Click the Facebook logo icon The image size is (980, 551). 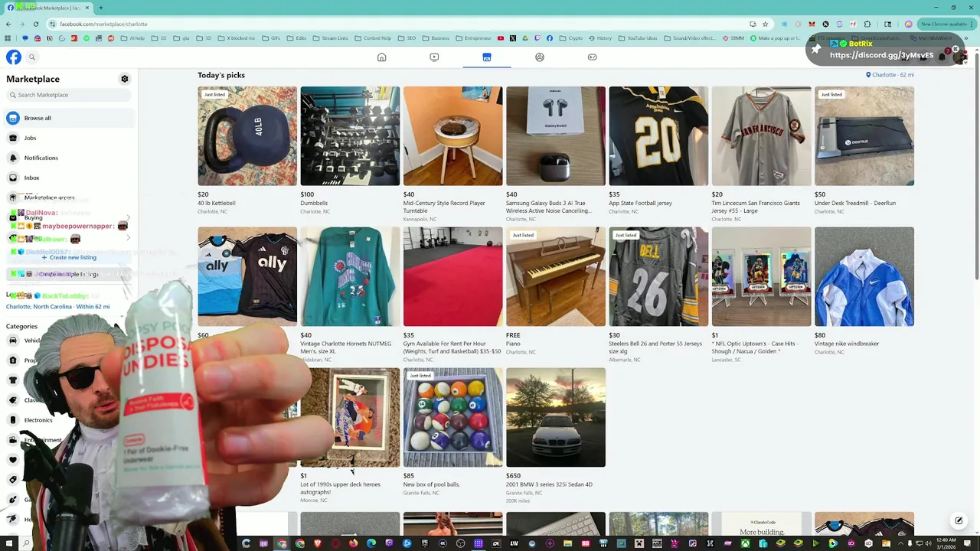pos(14,57)
